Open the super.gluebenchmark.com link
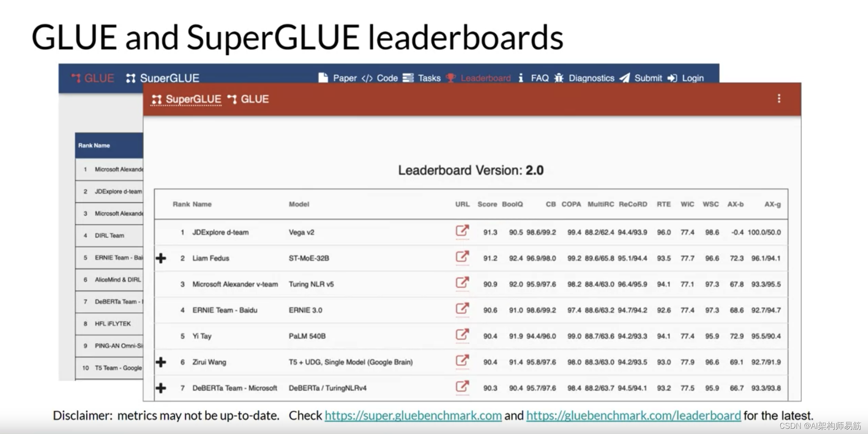 (x=413, y=415)
